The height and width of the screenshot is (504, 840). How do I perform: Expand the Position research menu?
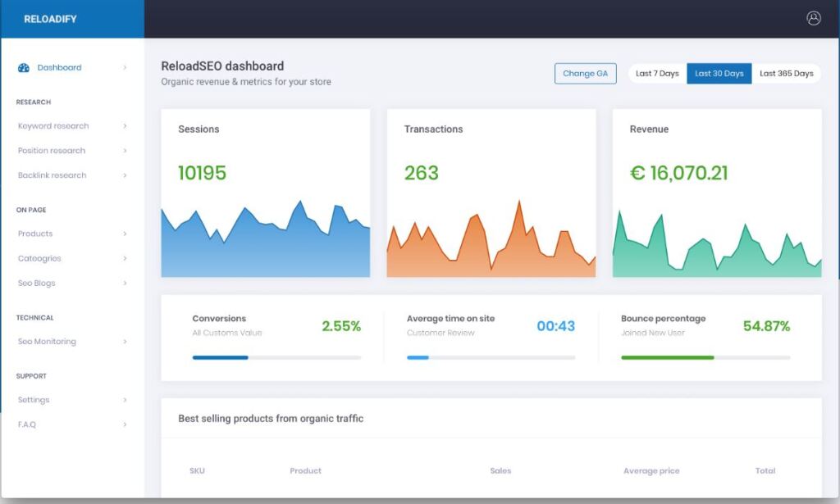coord(50,151)
